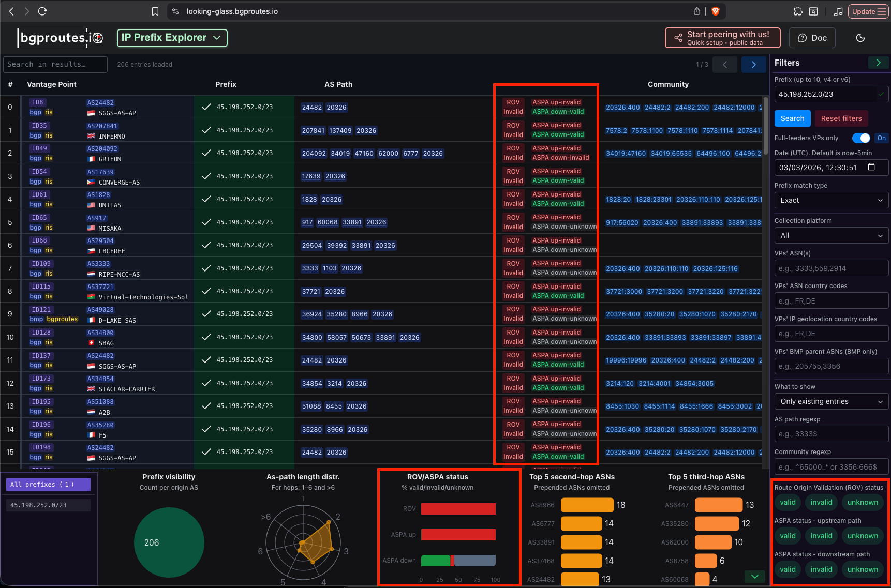Image resolution: width=891 pixels, height=588 pixels.
Task: Toggle ASPA downstream path unknown chip
Action: click(x=863, y=569)
